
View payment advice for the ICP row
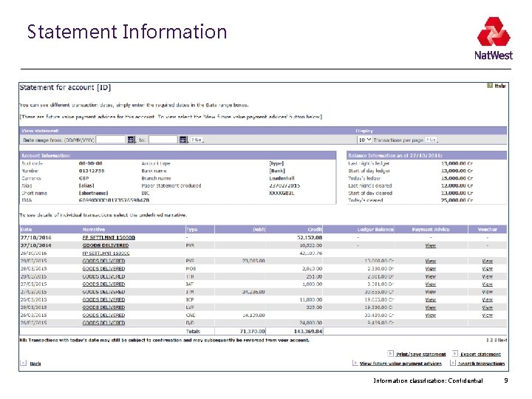431,300
